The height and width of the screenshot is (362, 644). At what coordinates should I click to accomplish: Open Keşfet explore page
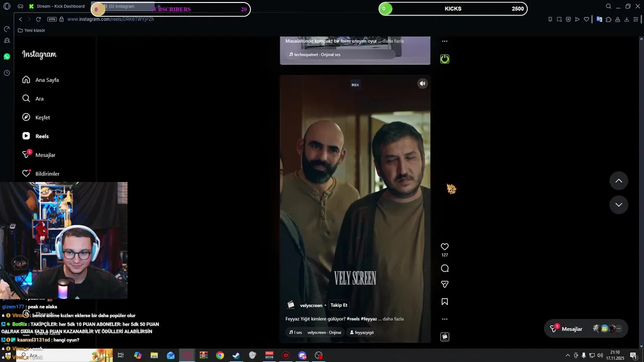tap(36, 117)
